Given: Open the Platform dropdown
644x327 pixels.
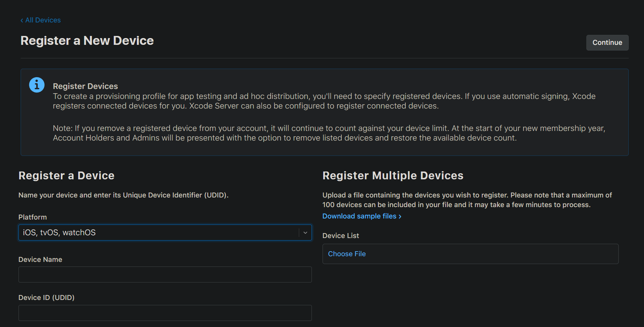Looking at the screenshot, I should coord(165,233).
